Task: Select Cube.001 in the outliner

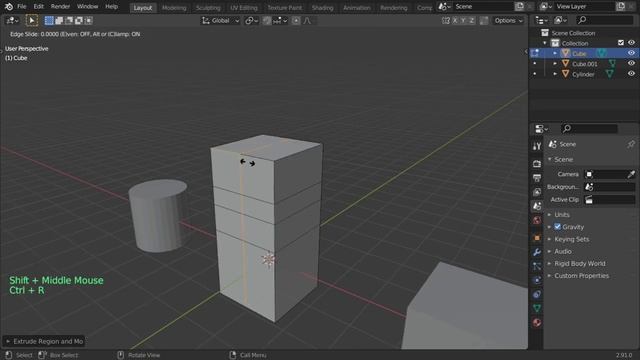Action: (x=584, y=64)
